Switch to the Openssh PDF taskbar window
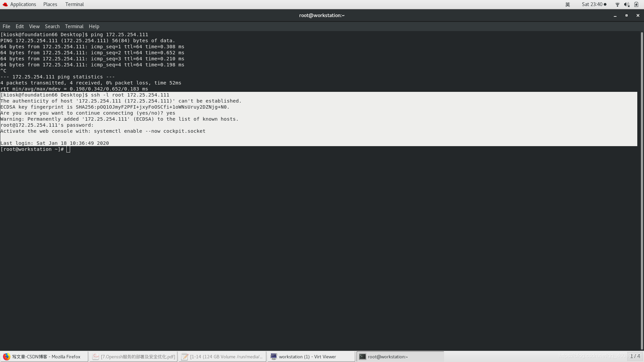 coord(134,357)
